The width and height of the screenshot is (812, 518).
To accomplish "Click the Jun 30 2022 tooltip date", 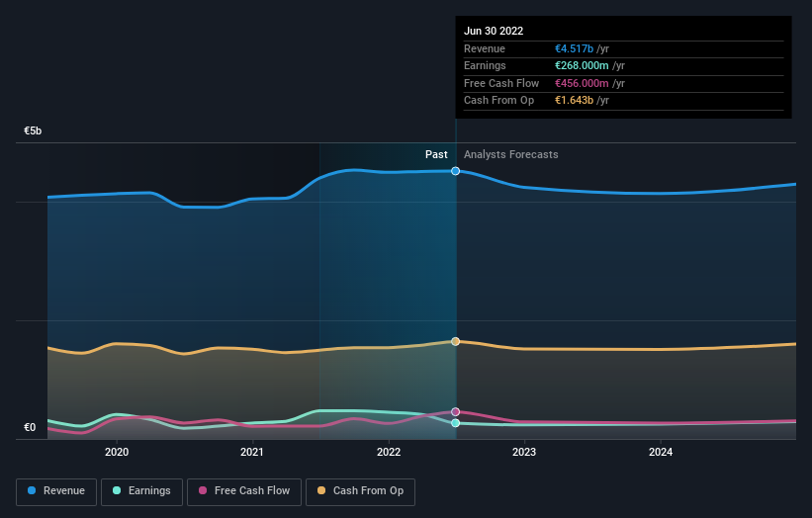I will pos(494,31).
